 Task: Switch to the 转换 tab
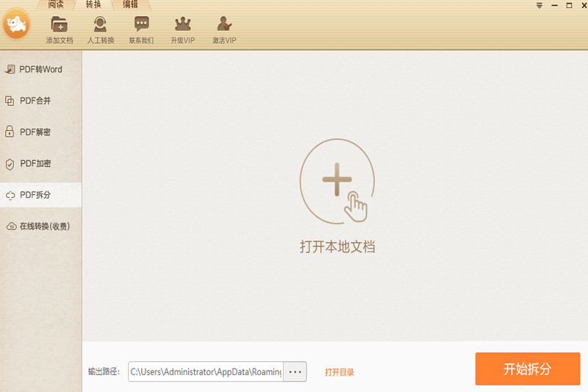(x=93, y=4)
